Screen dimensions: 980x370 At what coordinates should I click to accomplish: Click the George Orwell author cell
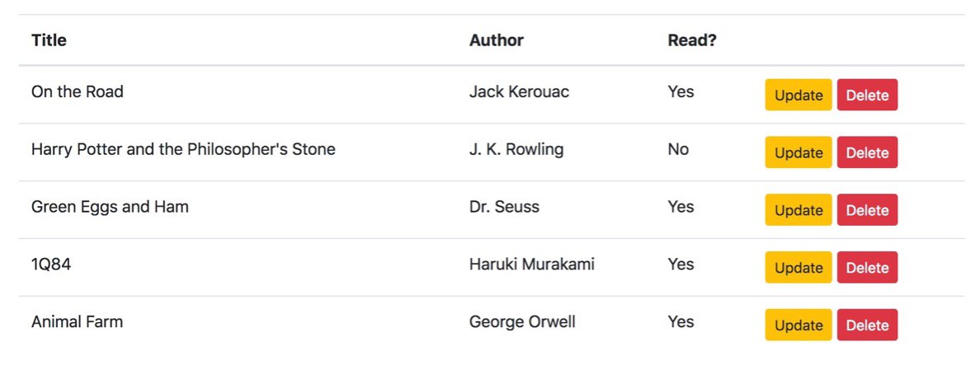[x=522, y=322]
